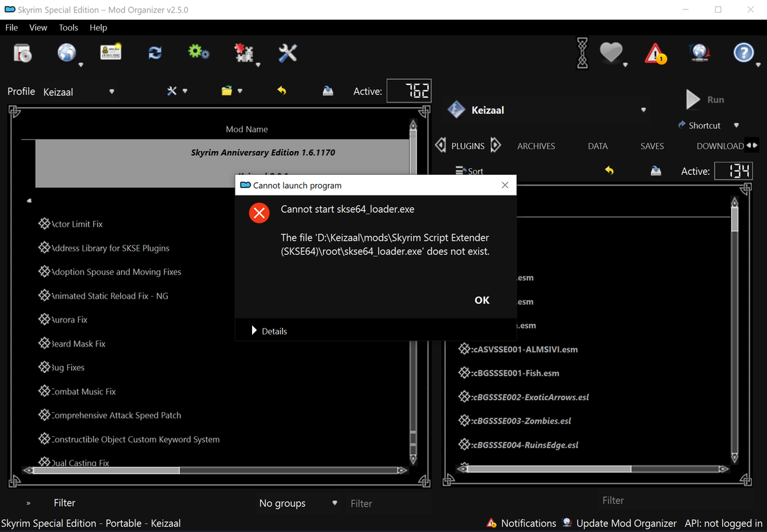Screen dimensions: 767x532
Task: Click the Mod Name column header
Action: pyautogui.click(x=247, y=130)
